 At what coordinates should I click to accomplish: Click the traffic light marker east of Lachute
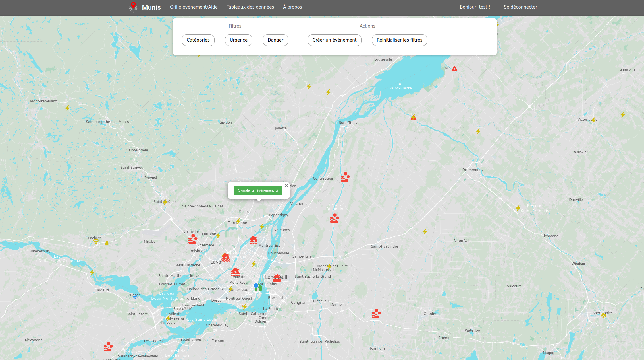pyautogui.click(x=107, y=243)
